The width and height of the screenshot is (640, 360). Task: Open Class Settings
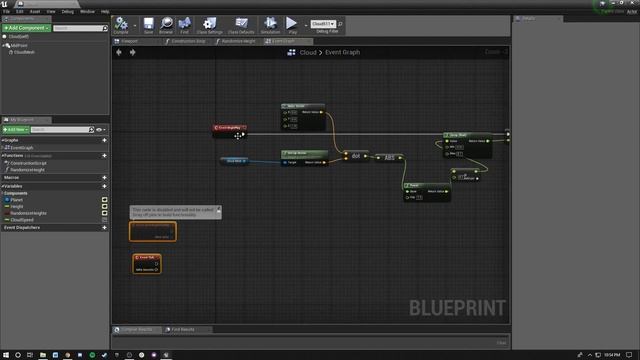(209, 25)
